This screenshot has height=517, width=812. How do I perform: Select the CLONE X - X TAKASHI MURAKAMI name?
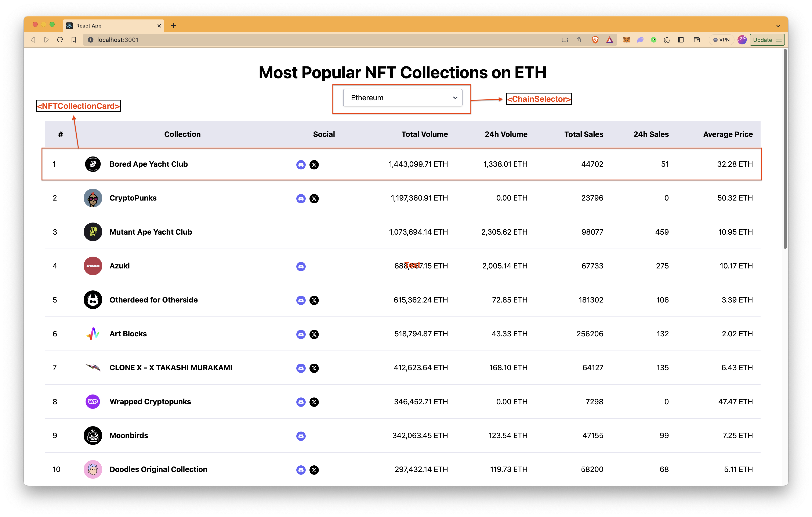coord(171,368)
